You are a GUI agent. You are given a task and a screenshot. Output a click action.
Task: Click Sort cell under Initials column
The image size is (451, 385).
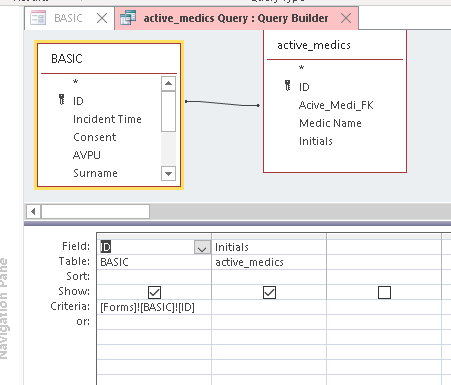coord(269,277)
